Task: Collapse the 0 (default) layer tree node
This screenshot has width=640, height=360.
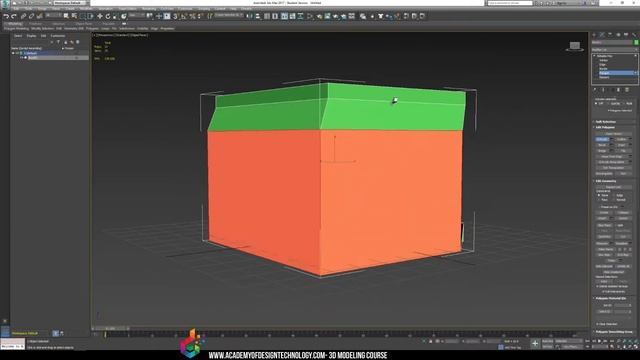Action: 13,53
